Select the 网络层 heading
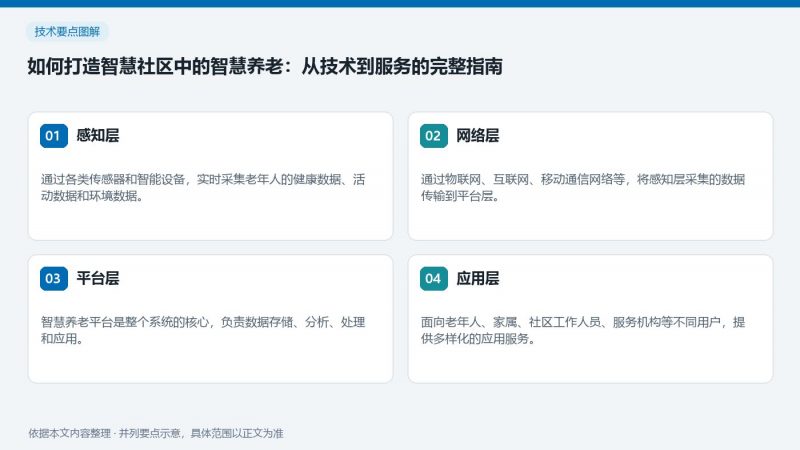This screenshot has height=450, width=800. [x=478, y=136]
